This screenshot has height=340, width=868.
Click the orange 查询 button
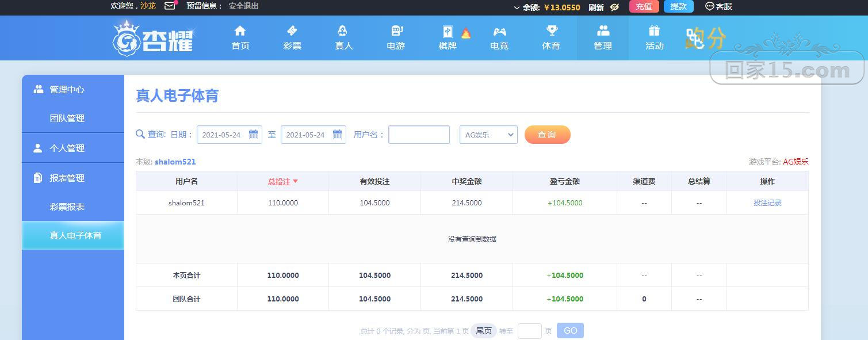point(547,135)
